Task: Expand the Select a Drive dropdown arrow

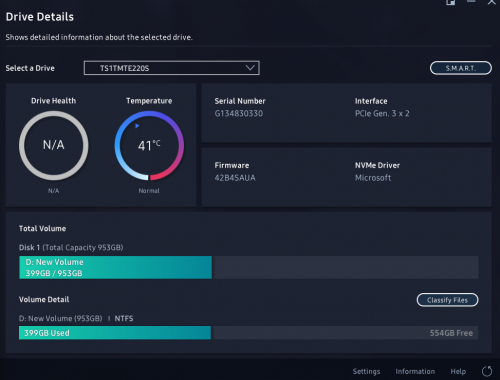Action: tap(250, 68)
